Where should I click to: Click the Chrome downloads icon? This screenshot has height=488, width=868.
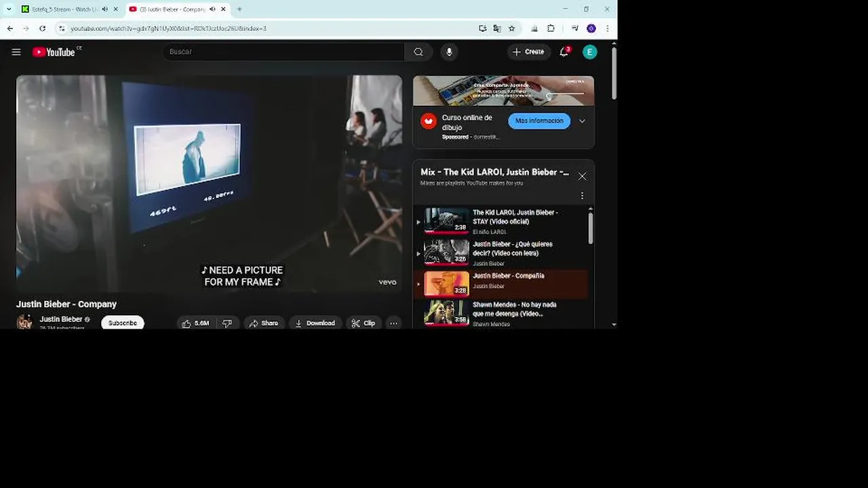click(534, 28)
